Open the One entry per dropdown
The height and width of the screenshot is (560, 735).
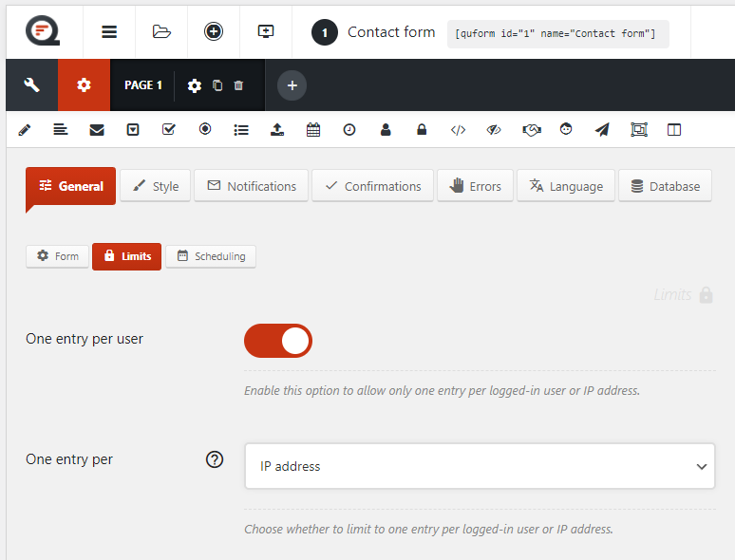tap(480, 467)
